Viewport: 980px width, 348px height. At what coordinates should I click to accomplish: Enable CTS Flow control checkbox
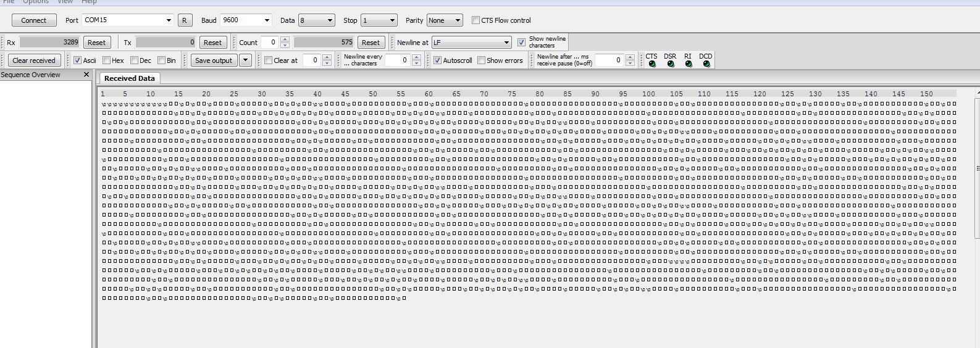pos(475,20)
